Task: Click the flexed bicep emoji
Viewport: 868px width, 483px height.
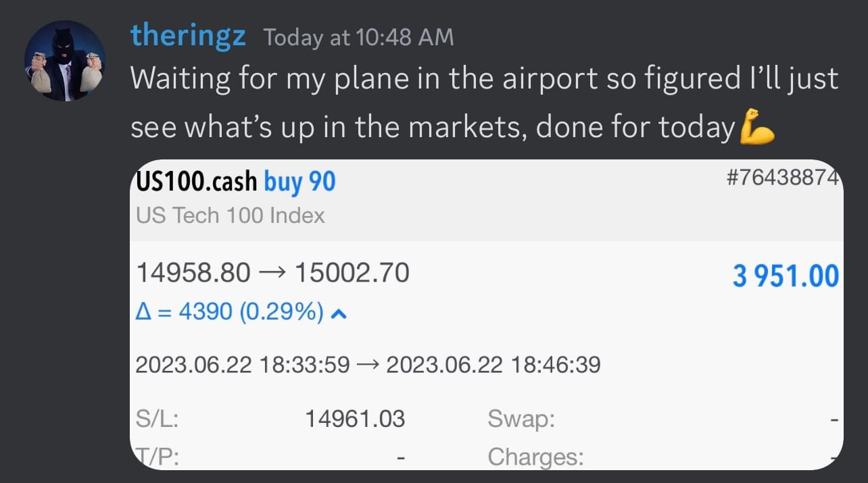Action: coord(757,127)
